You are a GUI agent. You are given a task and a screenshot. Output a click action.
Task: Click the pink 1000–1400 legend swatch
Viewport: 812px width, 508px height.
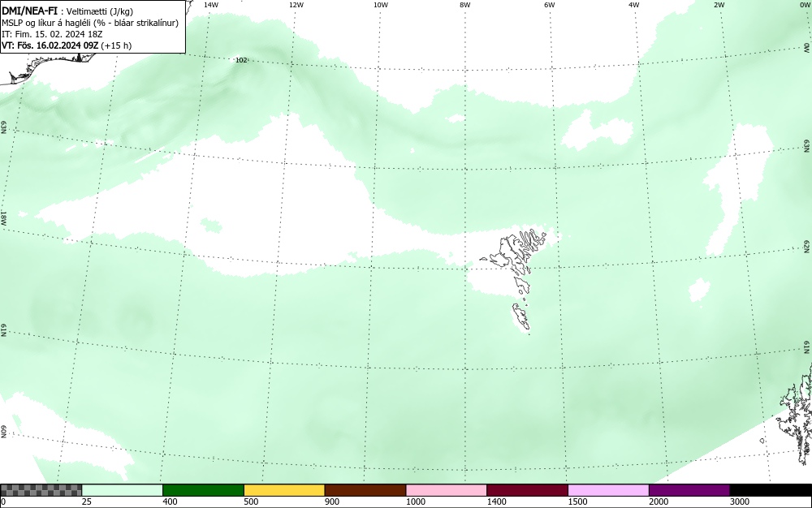pos(447,490)
